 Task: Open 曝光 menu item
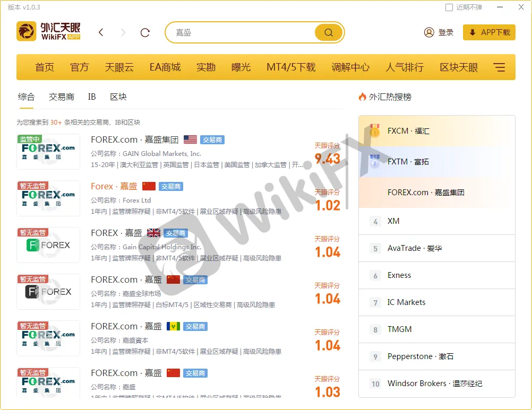[x=241, y=67]
